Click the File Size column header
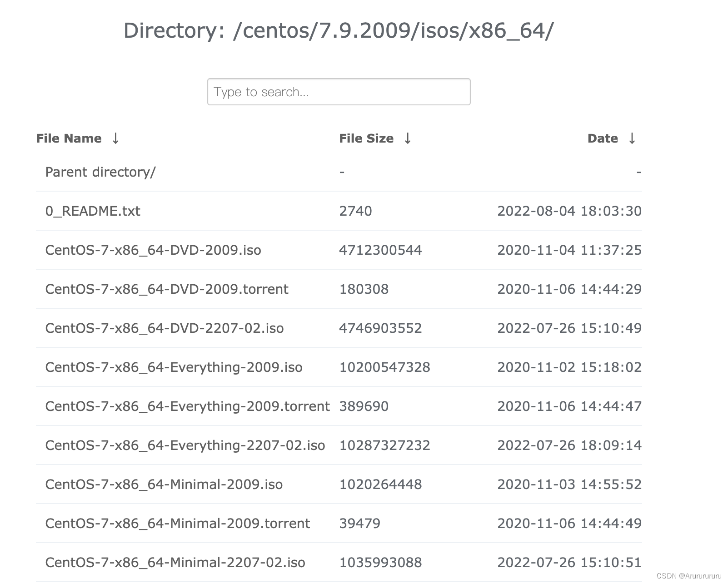The width and height of the screenshot is (728, 583). click(366, 138)
